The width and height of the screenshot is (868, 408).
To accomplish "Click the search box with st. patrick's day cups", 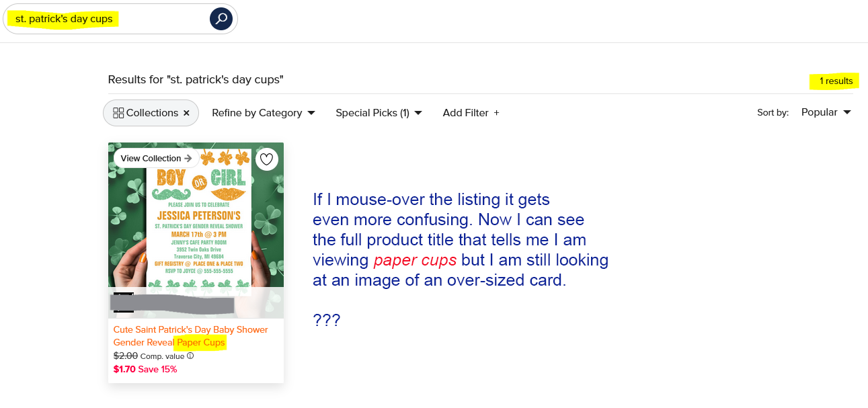I will point(121,19).
